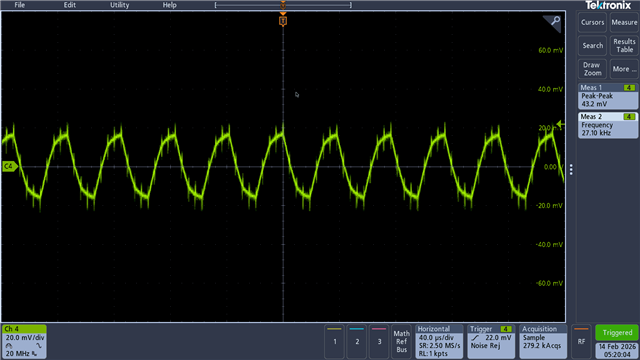Open the Utility menu
This screenshot has width=640, height=360.
pyautogui.click(x=120, y=5)
